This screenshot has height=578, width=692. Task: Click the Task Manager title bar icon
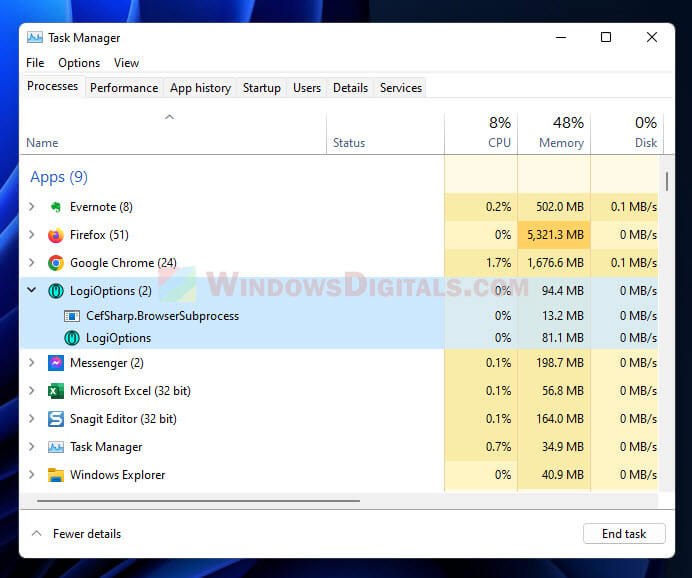(35, 38)
